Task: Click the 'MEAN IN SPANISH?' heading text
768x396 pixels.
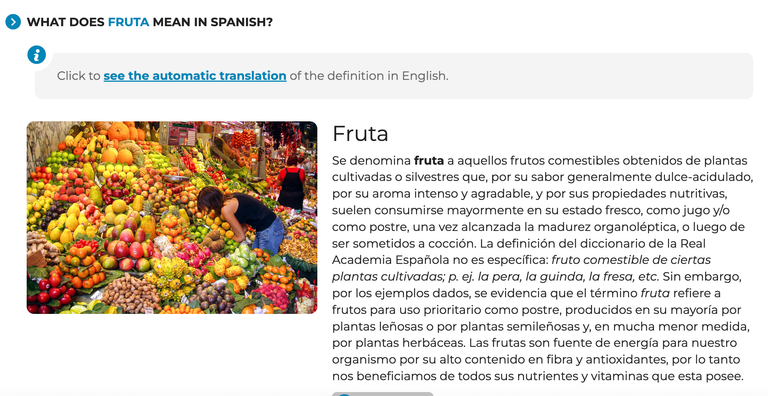Action: pyautogui.click(x=213, y=22)
